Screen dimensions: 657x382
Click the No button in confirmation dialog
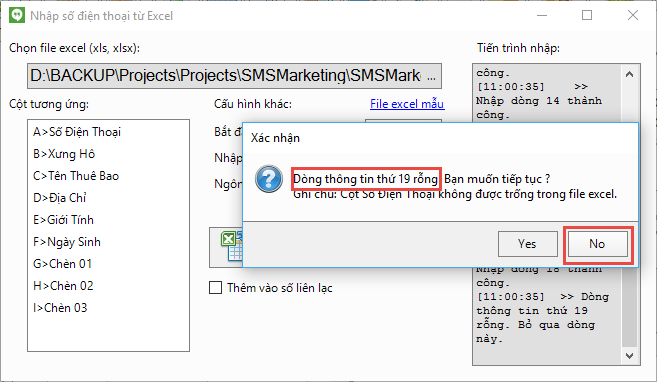click(x=597, y=244)
